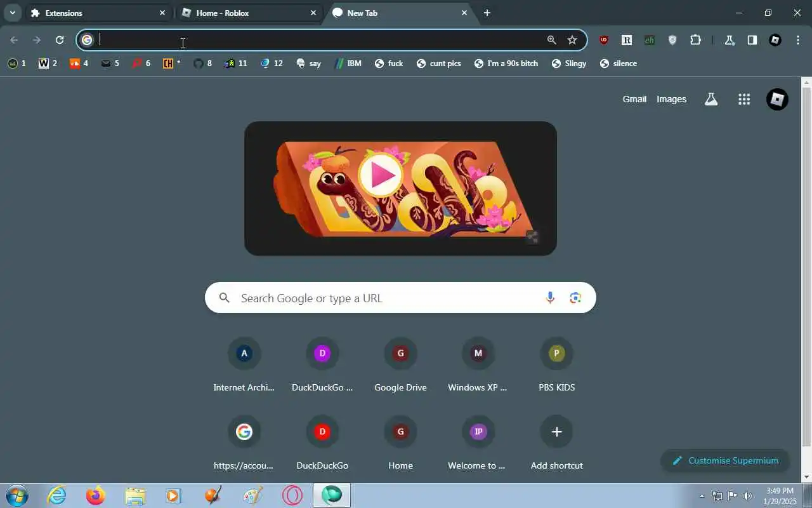Open the bookmark labeled 11
The width and height of the screenshot is (812, 508).
pyautogui.click(x=235, y=63)
